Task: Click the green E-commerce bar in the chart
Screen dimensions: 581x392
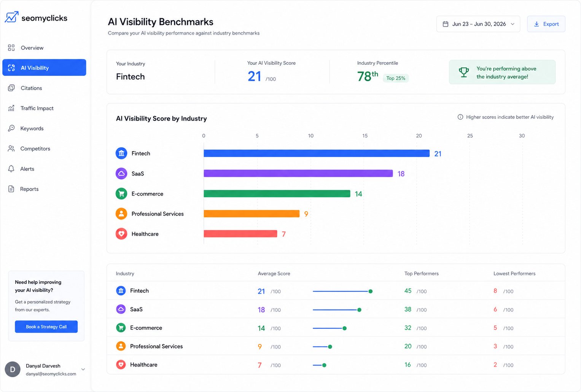Action: point(277,194)
